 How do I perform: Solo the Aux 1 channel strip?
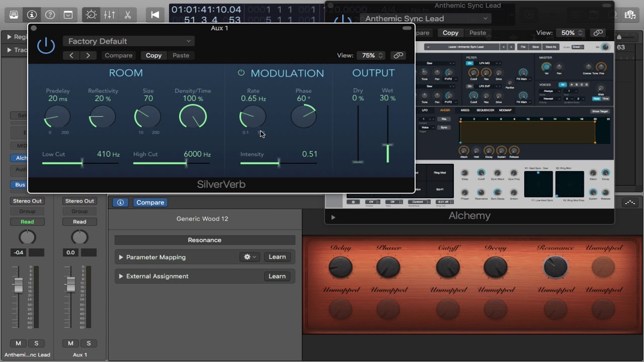coord(89,343)
